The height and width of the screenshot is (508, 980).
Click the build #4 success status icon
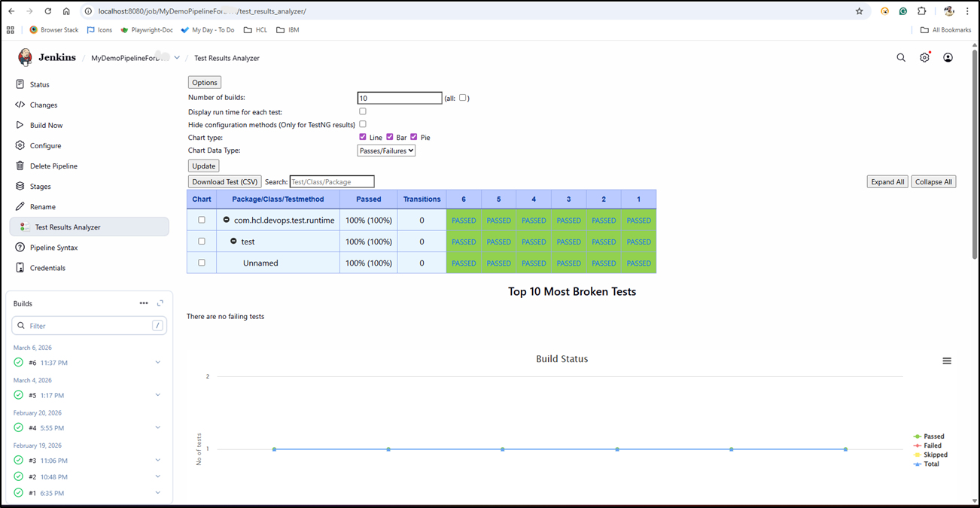coord(19,427)
